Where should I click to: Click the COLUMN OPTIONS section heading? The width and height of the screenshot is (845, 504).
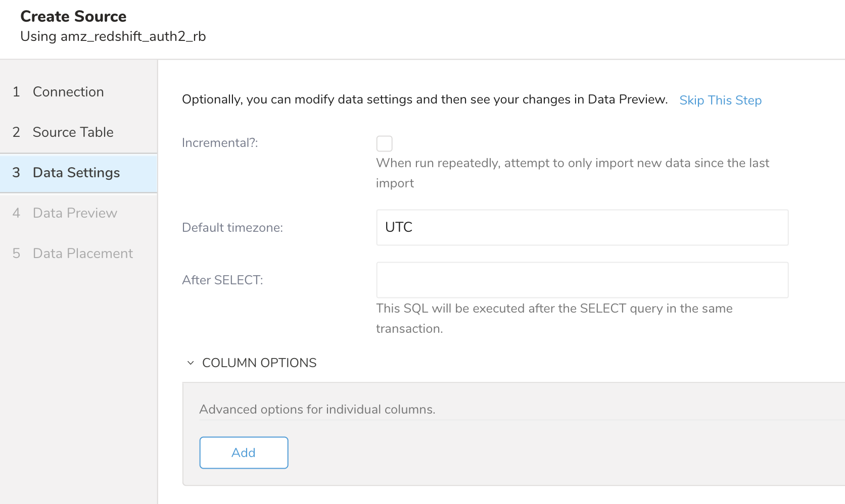pyautogui.click(x=259, y=363)
